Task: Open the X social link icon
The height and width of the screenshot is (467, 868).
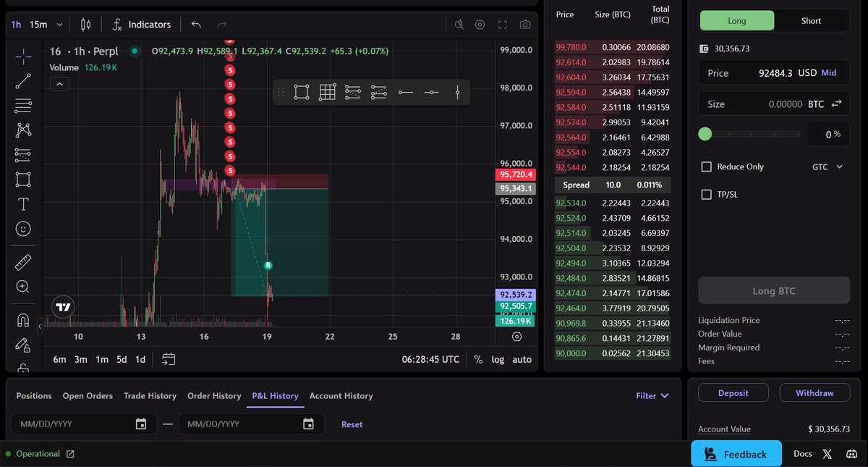Action: (827, 454)
